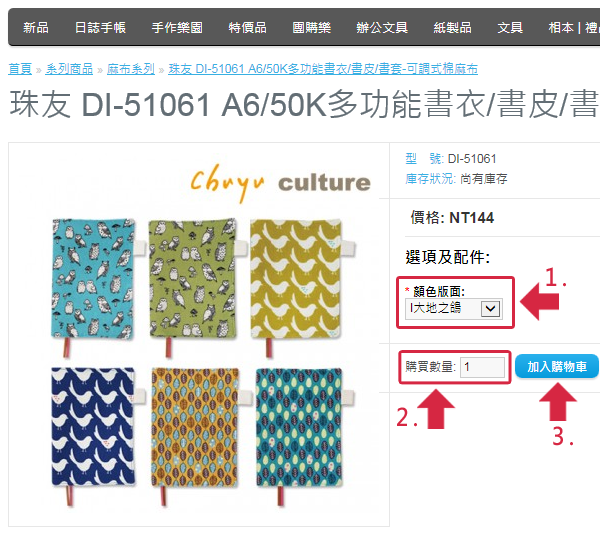The image size is (600, 537).
Task: Open the 日誌手帳 menu item
Action: 100,28
